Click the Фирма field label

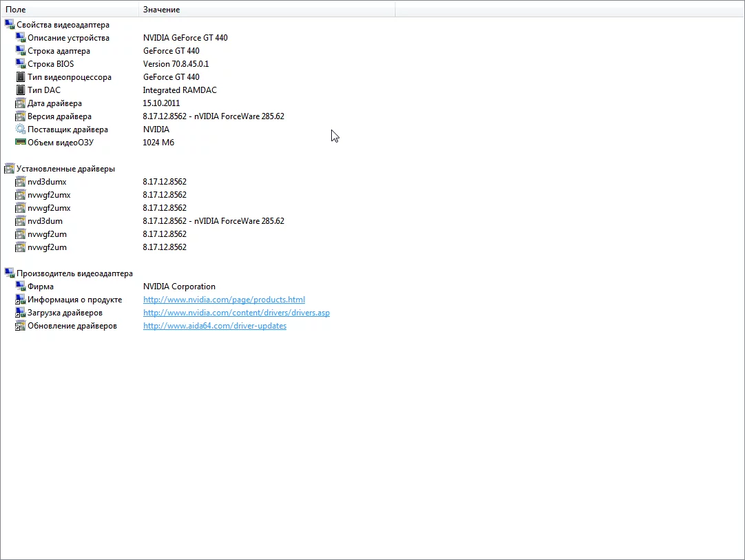(x=41, y=287)
